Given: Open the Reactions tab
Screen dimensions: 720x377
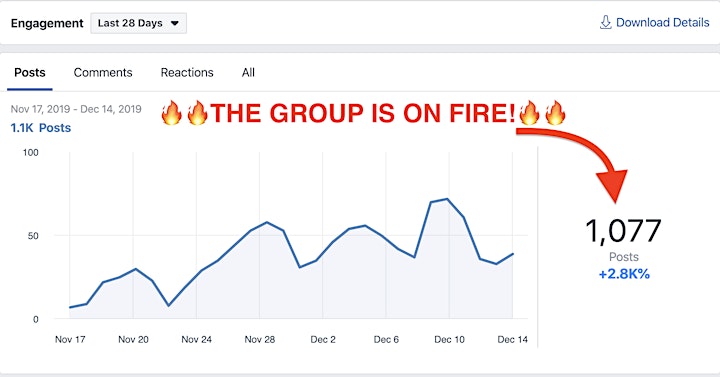Looking at the screenshot, I should (x=187, y=72).
